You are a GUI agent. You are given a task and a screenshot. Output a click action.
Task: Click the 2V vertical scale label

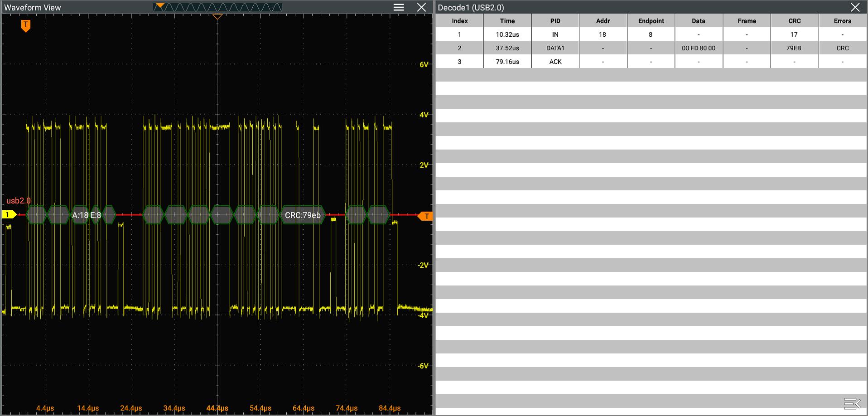pyautogui.click(x=424, y=165)
